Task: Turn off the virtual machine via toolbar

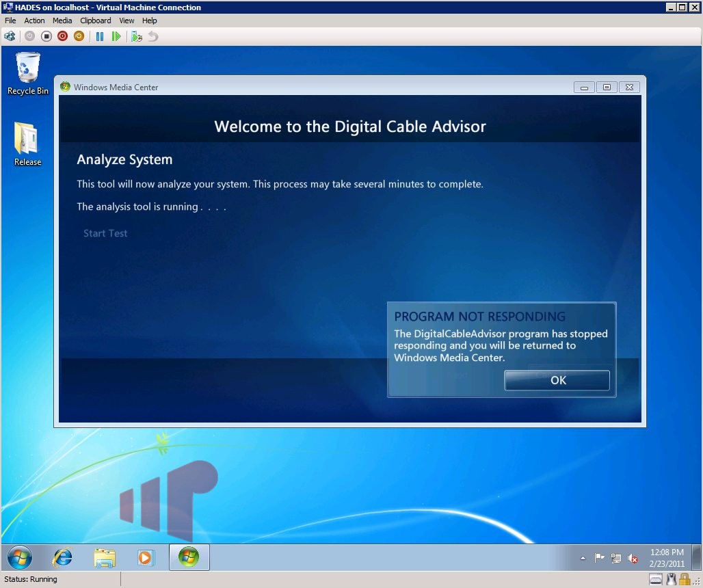Action: coord(47,36)
